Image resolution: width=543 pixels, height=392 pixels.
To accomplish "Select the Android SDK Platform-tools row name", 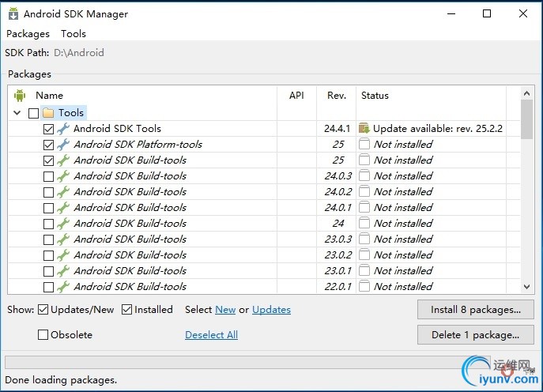I will (x=138, y=145).
